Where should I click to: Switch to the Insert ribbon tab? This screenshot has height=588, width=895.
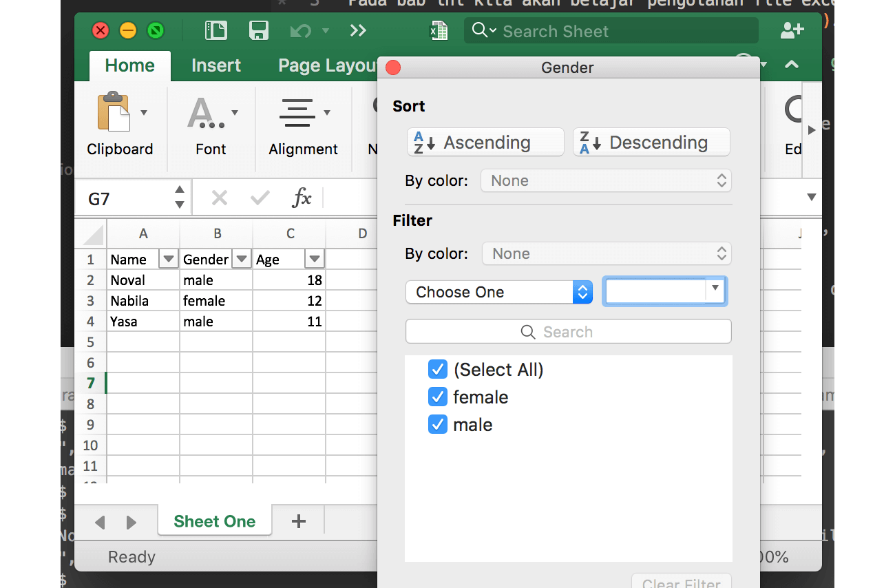pos(215,65)
